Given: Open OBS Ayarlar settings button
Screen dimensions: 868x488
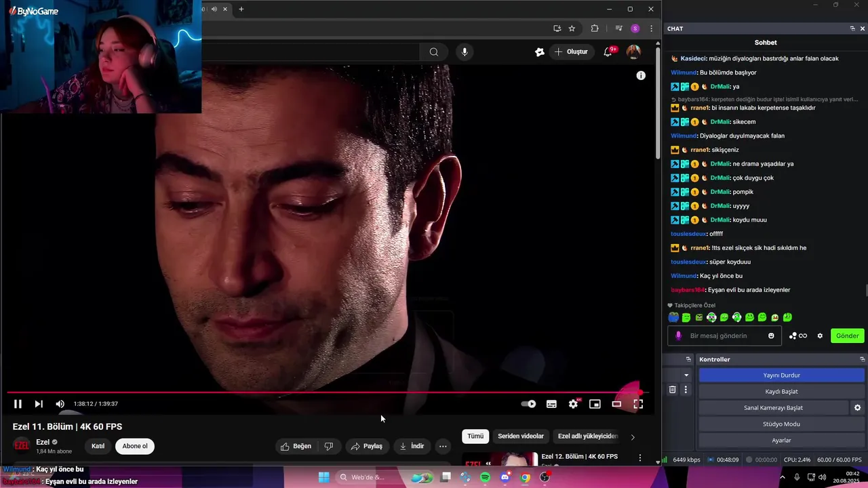Looking at the screenshot, I should [782, 440].
